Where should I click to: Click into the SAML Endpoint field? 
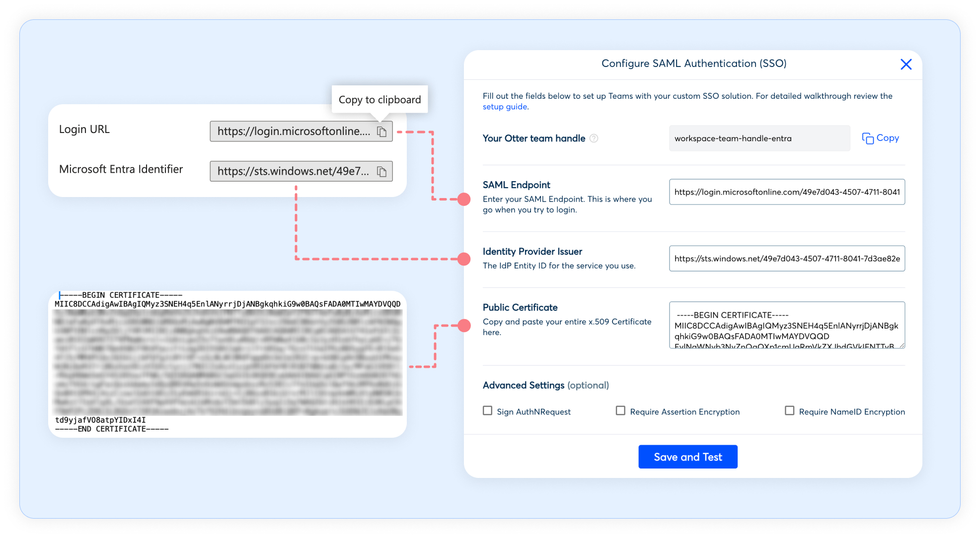click(786, 192)
